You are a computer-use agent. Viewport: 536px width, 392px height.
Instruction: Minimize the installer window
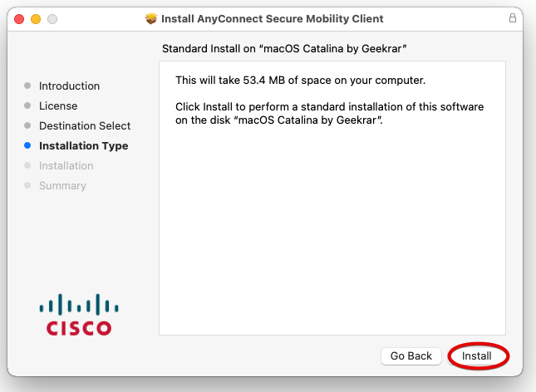(36, 18)
